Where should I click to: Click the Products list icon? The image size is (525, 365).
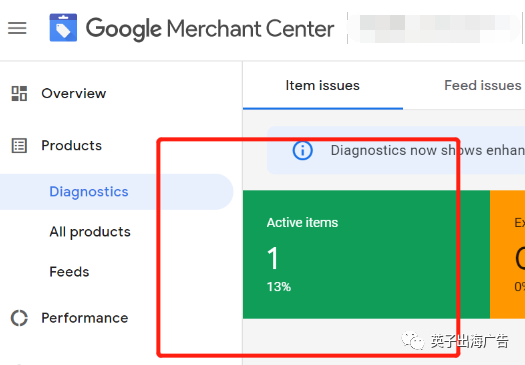(19, 146)
